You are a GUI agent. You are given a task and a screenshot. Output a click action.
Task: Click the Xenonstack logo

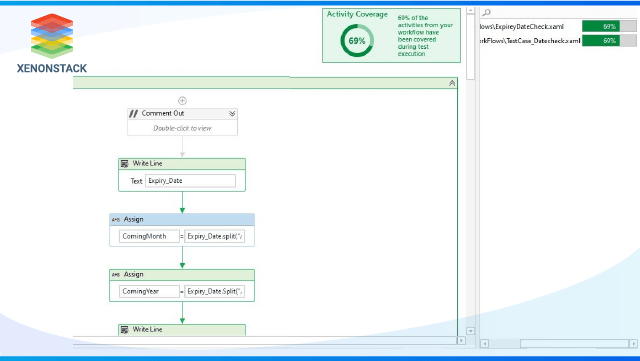tap(52, 43)
